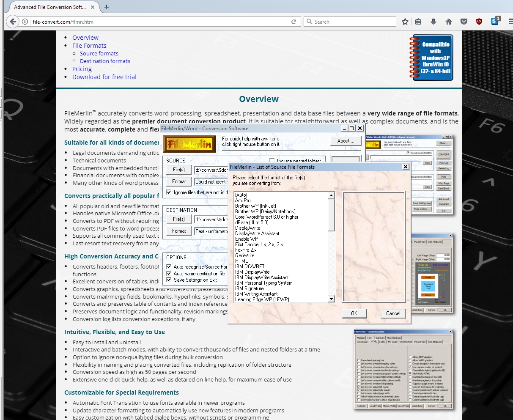Click the SOURCE Format button
Screen dimensions: 513x420
tap(178, 181)
